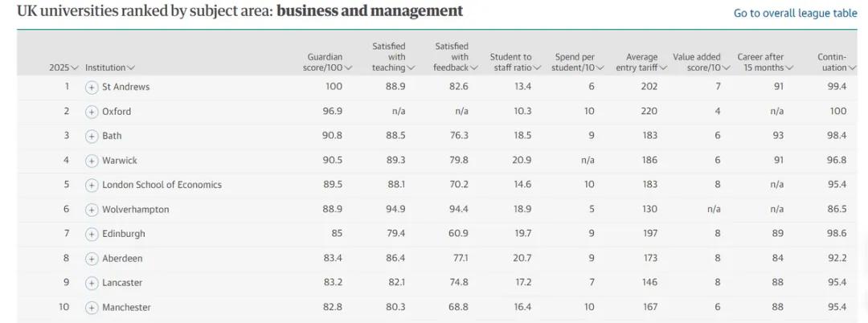The image size is (868, 323).
Task: Expand the Lancaster row plus icon
Action: tap(92, 283)
